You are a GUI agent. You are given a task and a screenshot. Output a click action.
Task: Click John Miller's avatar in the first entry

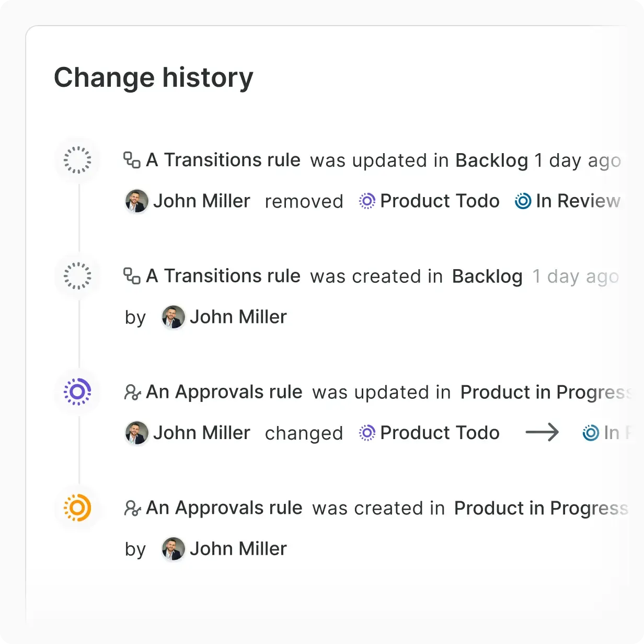136,201
